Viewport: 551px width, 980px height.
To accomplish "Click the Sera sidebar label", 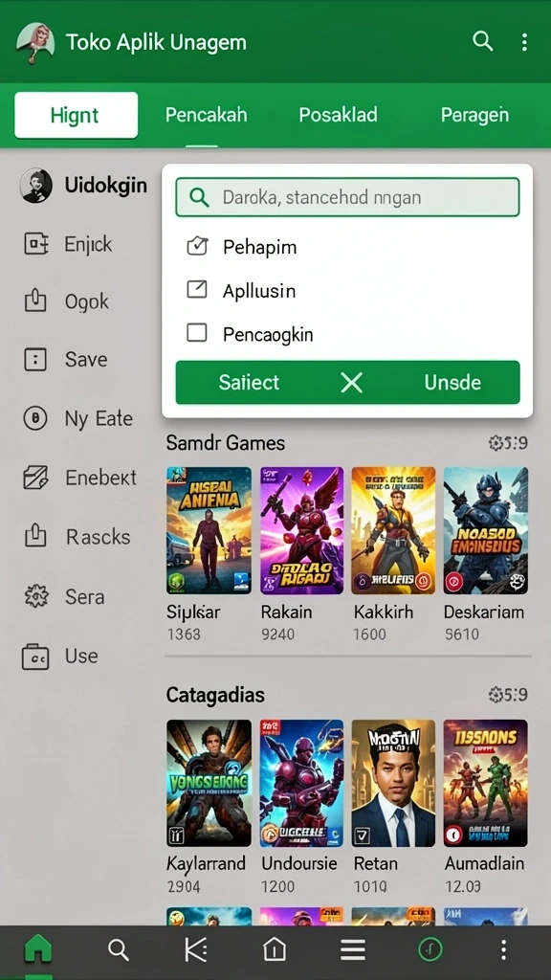I will (84, 596).
